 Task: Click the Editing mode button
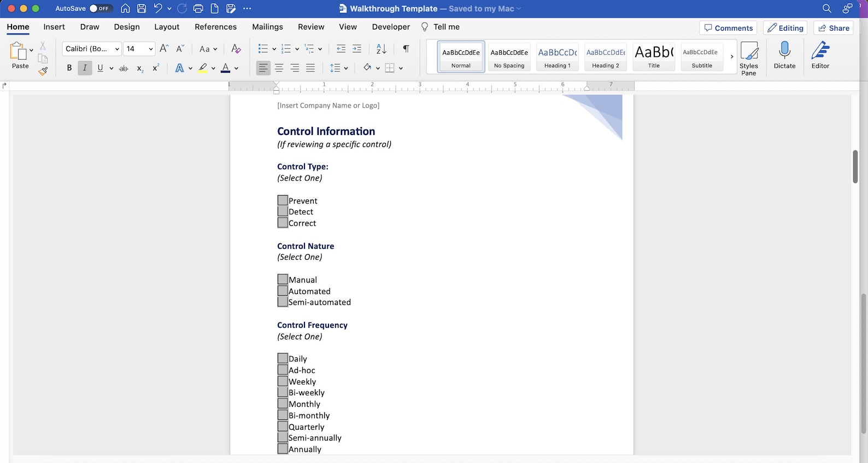[785, 28]
